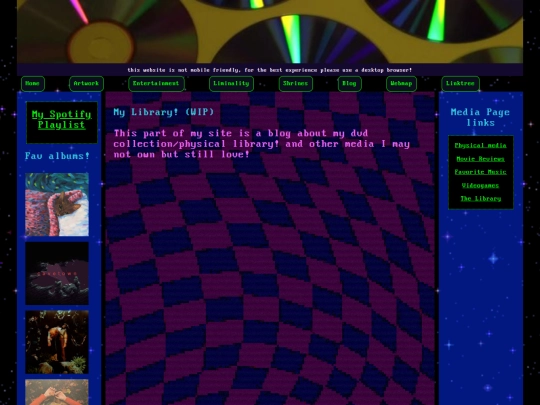Click the not mobile friendly notice text
Screen dimensions: 540x405
coord(270,70)
